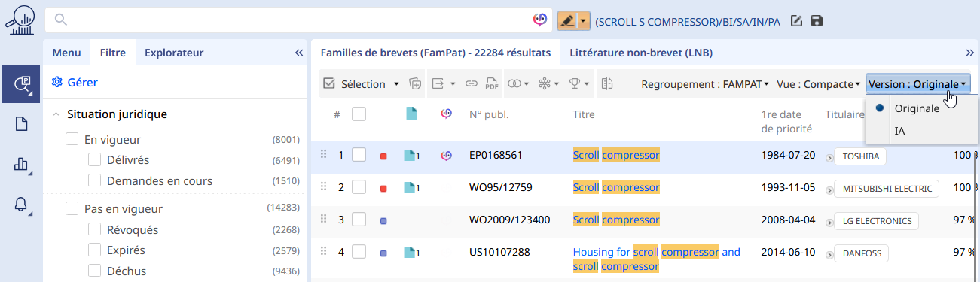
Task: Select checkbox for row 4 US10107288
Action: point(359,252)
